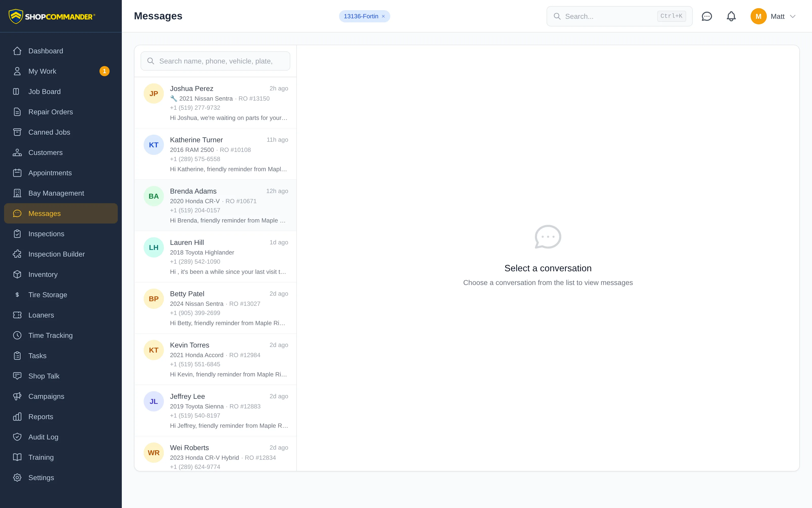Image resolution: width=812 pixels, height=508 pixels.
Task: Open Dashboard via its home icon
Action: click(x=17, y=51)
